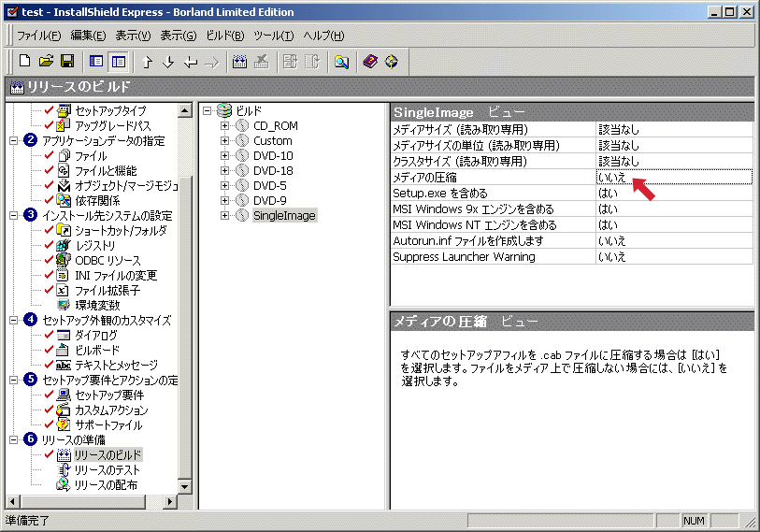The width and height of the screenshot is (760, 532).
Task: Expand the SingleImage build node
Action: coord(224,215)
